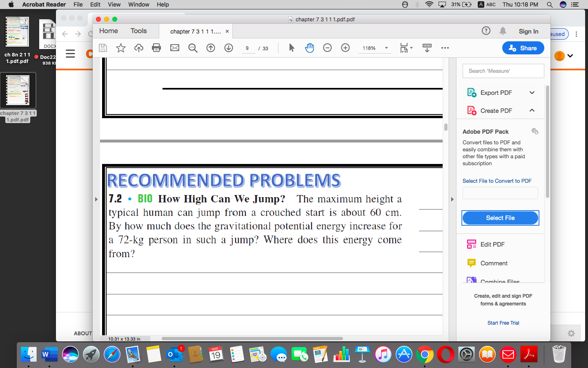Open the fit page options icon

coord(406,48)
